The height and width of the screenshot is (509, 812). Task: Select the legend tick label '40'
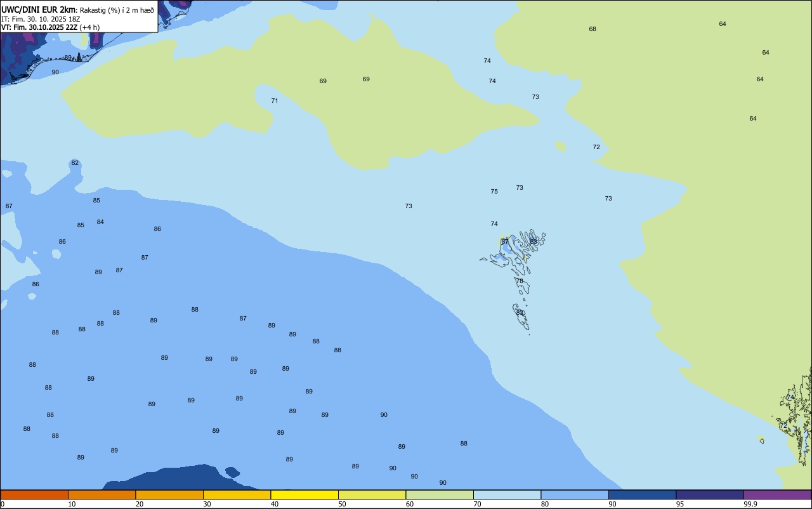pyautogui.click(x=275, y=504)
